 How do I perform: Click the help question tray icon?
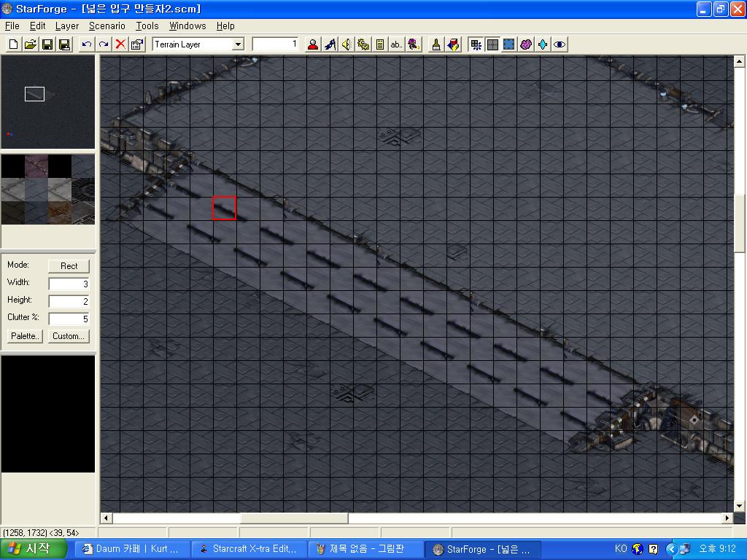[654, 549]
